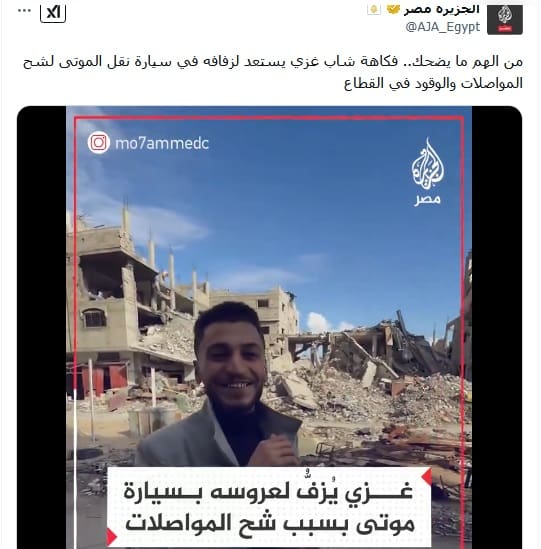Image resolution: width=541 pixels, height=549 pixels.
Task: Click the red arrow on caption's left corner
Action: coord(111,536)
